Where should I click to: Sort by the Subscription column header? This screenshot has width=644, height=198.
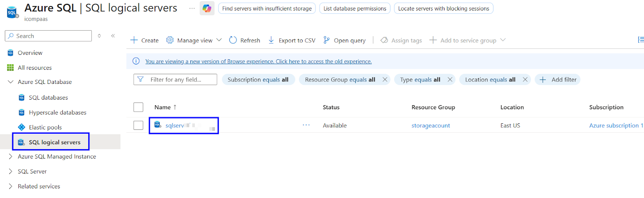[606, 107]
